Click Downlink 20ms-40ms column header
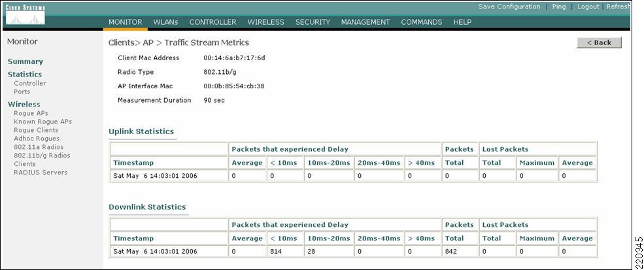This screenshot has width=644, height=270. click(x=379, y=239)
